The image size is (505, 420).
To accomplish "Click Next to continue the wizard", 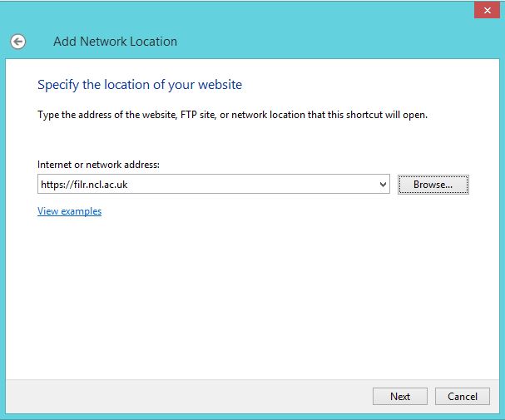I will 399,397.
